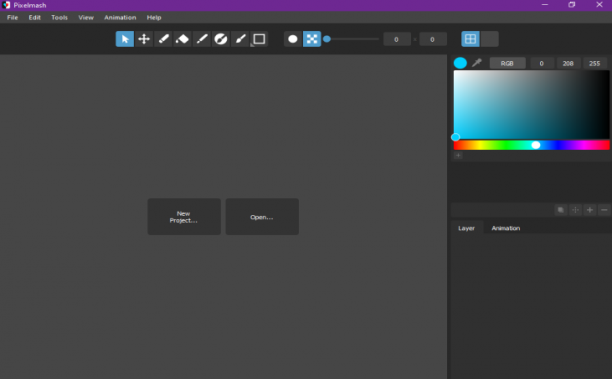Open the Help menu
612x379 pixels.
154,18
